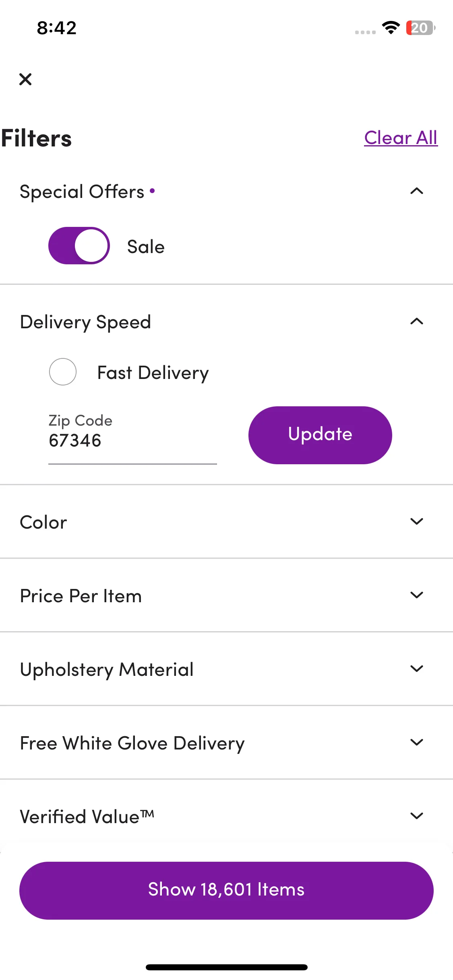Select the Fast Delivery radio button

pyautogui.click(x=63, y=372)
